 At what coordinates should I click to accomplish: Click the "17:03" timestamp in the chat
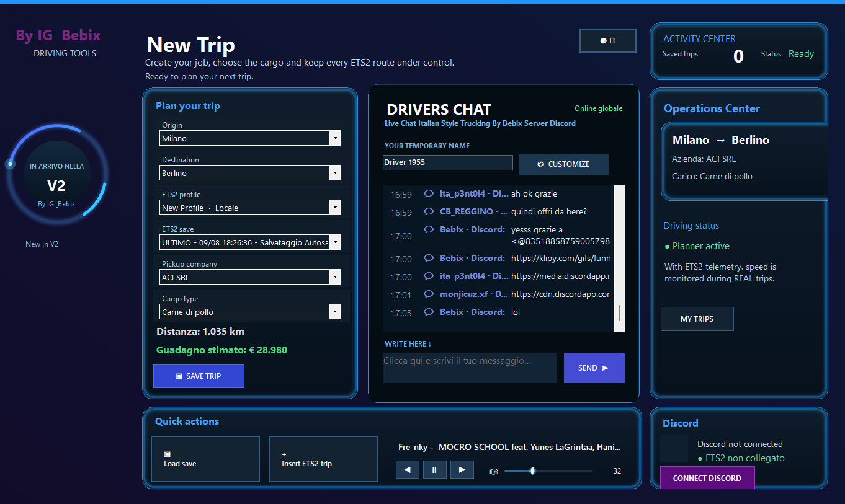click(x=401, y=312)
